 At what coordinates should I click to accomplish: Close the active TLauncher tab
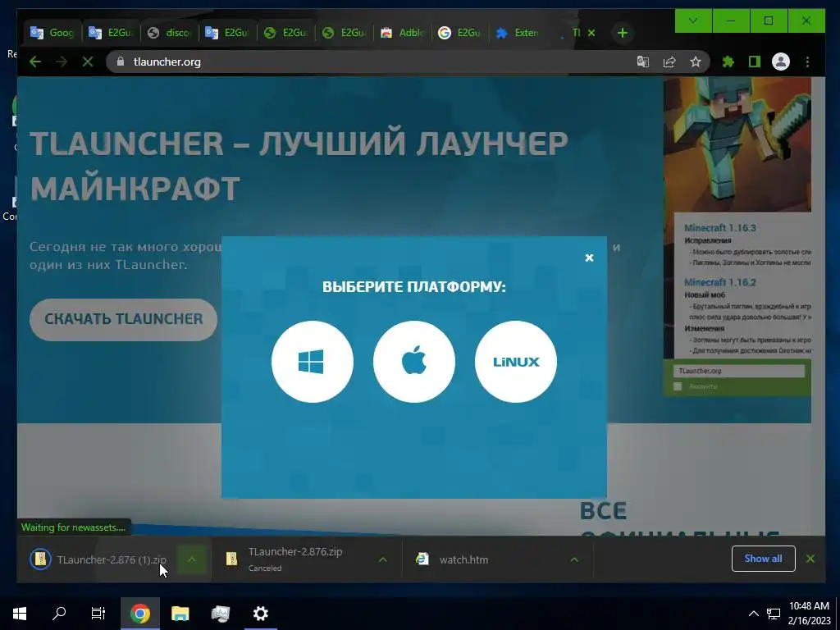591,33
